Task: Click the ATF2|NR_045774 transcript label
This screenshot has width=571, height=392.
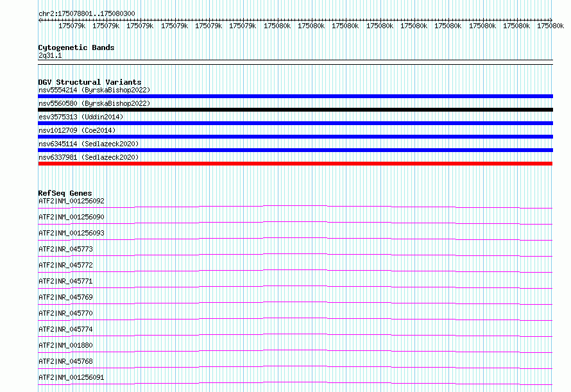Action: (x=65, y=329)
